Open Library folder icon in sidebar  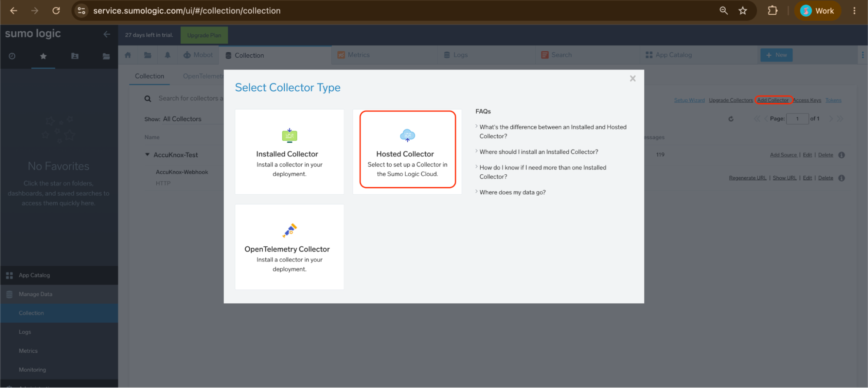point(106,56)
